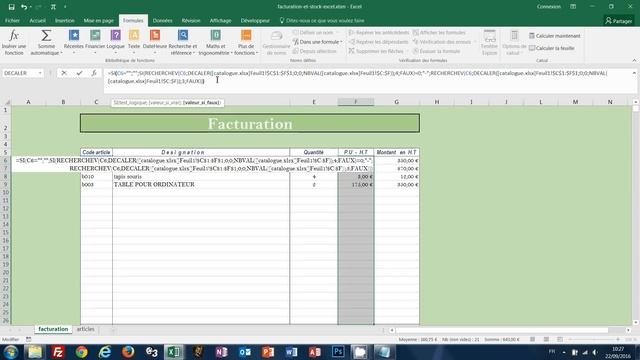Image resolution: width=640 pixels, height=360 pixels.
Task: Open Firefox from the taskbar
Action: click(128, 352)
